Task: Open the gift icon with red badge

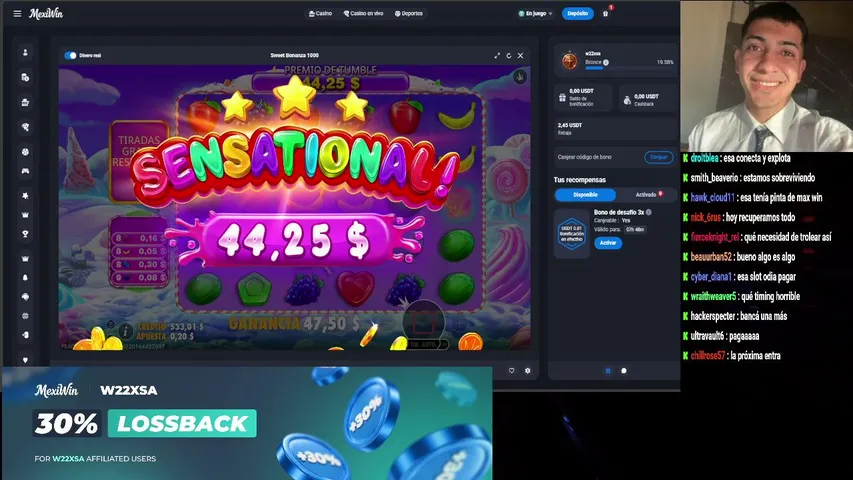Action: pyautogui.click(x=605, y=14)
